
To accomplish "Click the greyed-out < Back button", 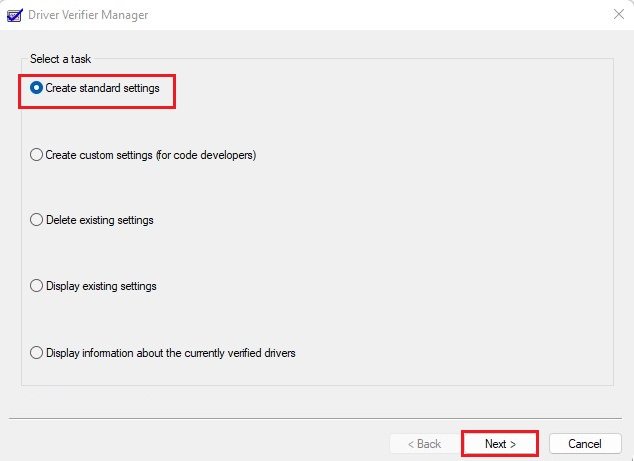I will click(x=424, y=444).
